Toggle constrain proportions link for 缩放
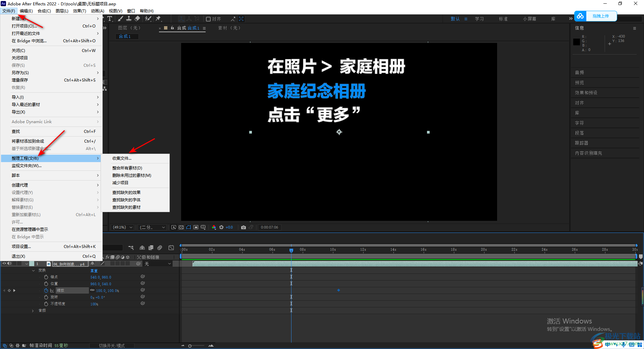Viewport: 644px width, 349px height. point(92,290)
